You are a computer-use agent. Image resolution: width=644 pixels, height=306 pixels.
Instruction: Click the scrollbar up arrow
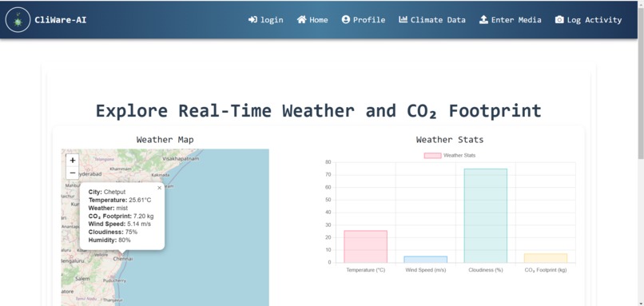(x=640, y=4)
